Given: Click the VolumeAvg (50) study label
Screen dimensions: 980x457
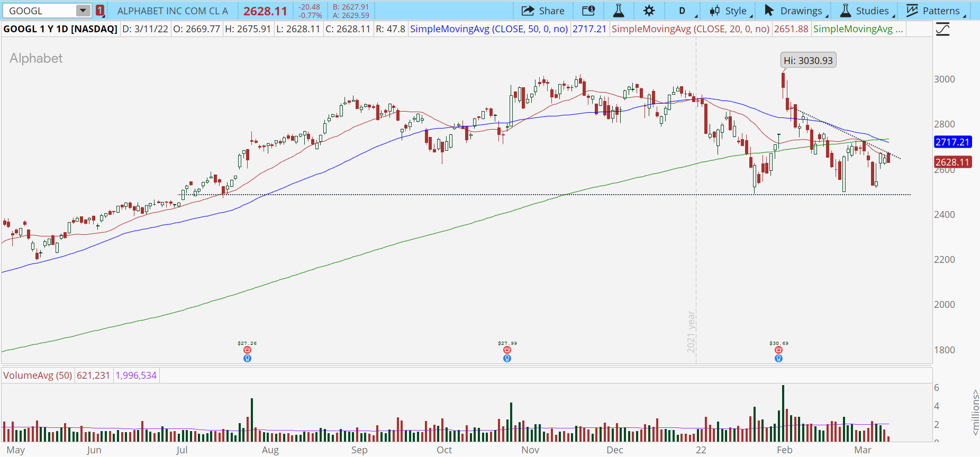Looking at the screenshot, I should click(x=38, y=376).
